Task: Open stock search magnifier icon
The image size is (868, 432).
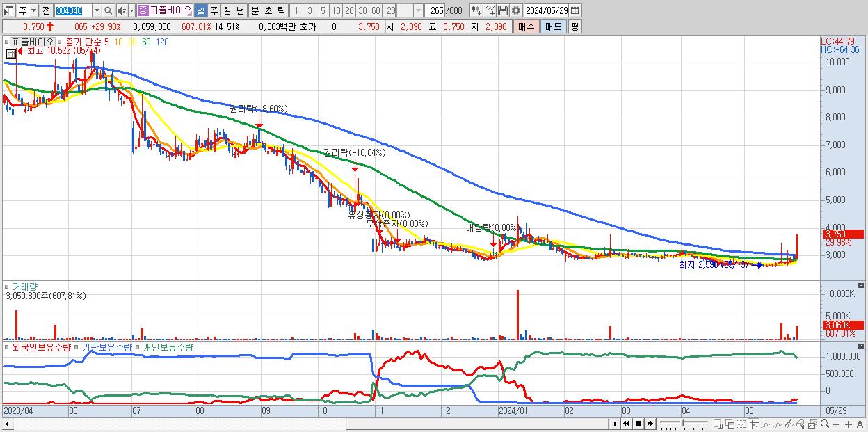Action: [x=108, y=10]
